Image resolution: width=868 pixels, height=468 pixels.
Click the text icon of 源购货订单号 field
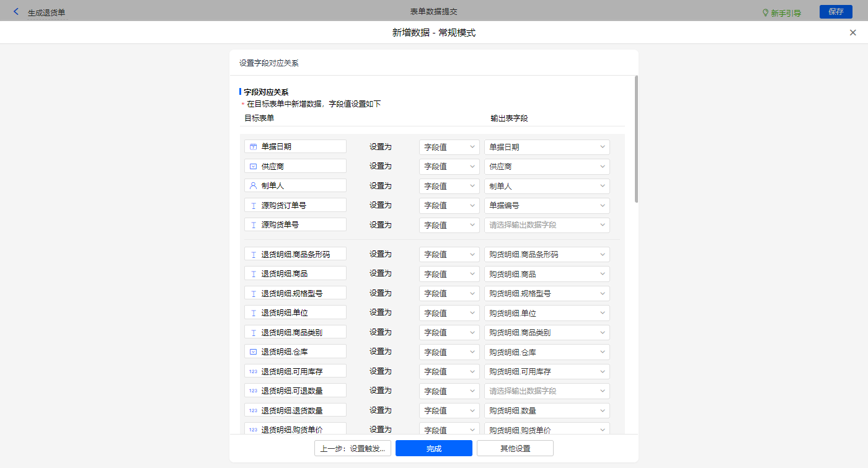click(x=253, y=206)
